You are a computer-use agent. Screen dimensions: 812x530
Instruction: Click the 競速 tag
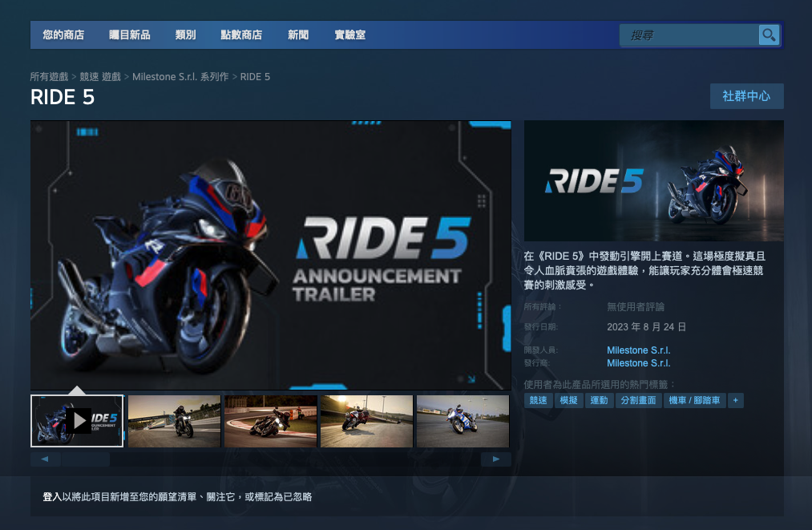[539, 400]
